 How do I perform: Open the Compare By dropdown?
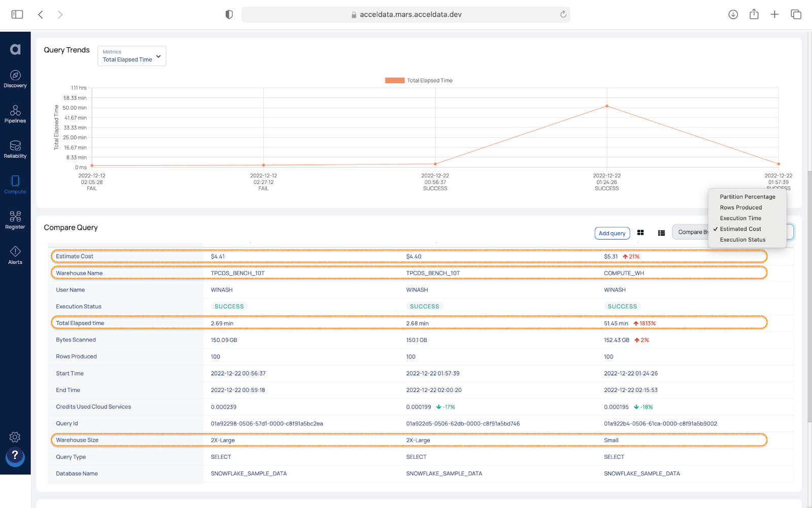pos(694,232)
